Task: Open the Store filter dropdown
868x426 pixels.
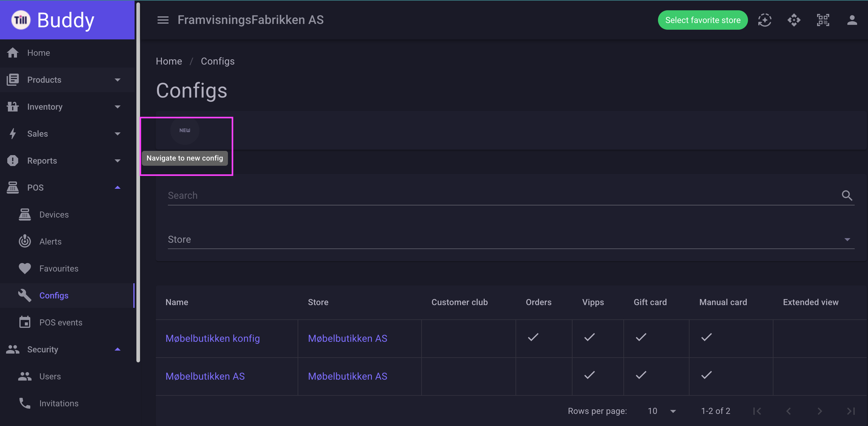Action: (511, 239)
